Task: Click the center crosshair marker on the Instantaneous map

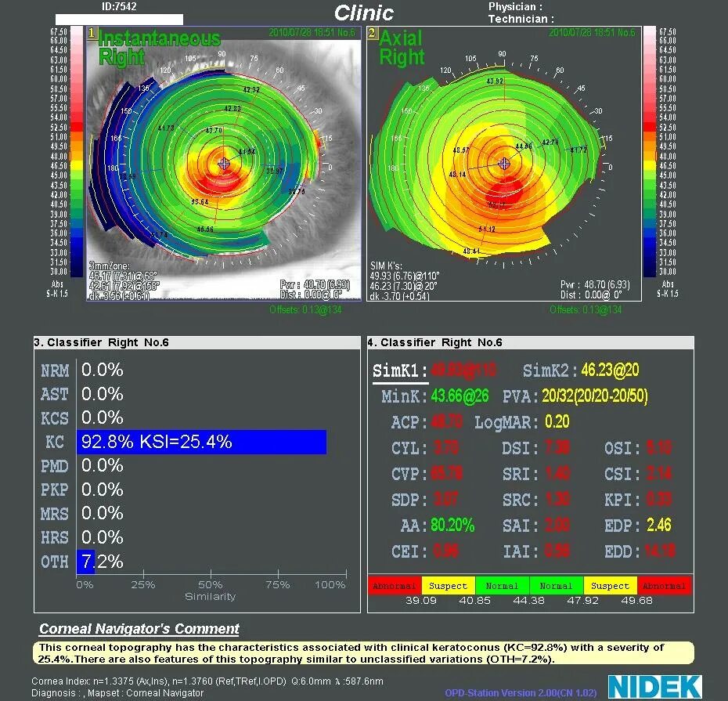Action: point(224,164)
